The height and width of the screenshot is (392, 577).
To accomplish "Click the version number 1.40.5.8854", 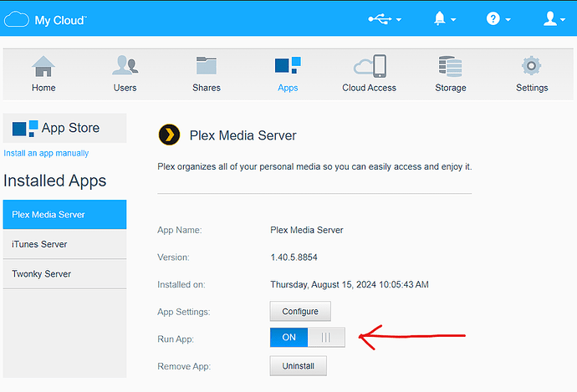I will 294,257.
